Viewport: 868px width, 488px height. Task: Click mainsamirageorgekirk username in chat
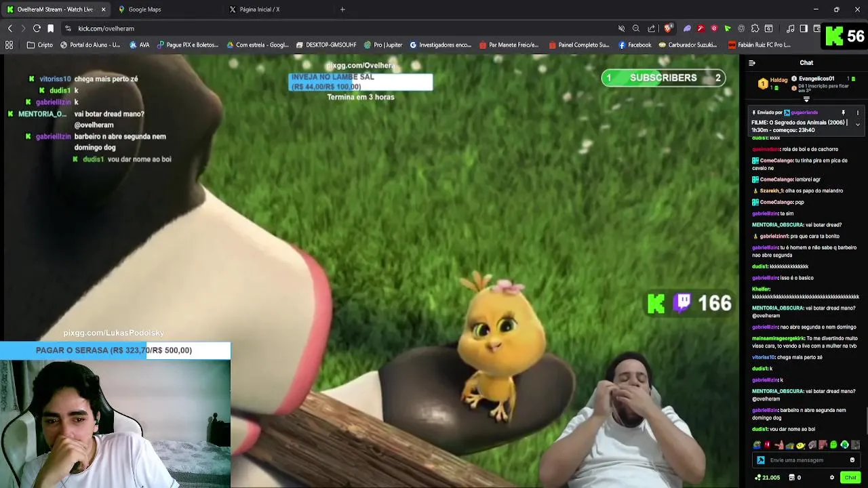[778, 338]
